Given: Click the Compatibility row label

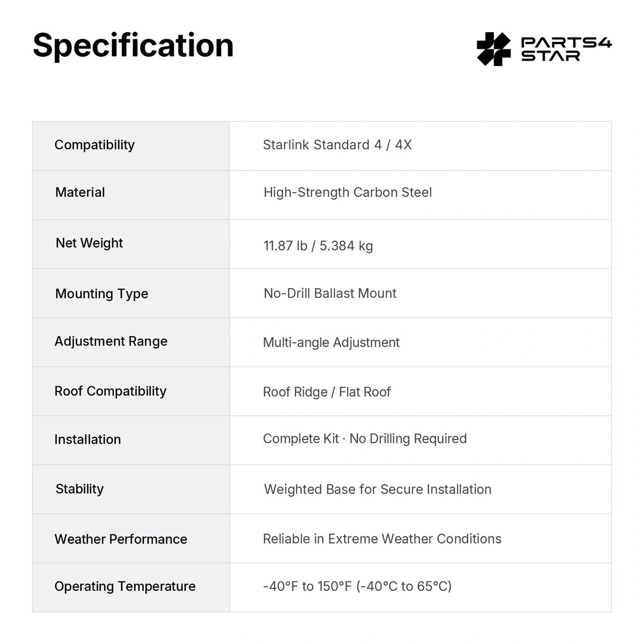Looking at the screenshot, I should tap(94, 145).
